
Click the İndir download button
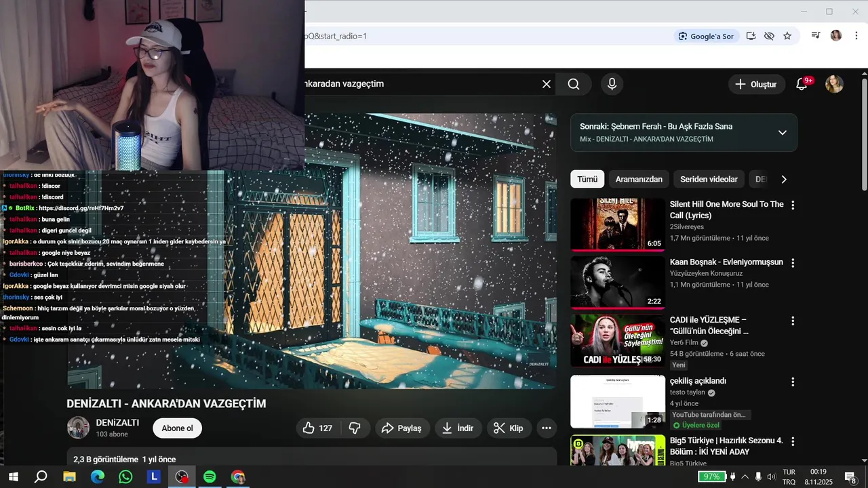coord(458,428)
